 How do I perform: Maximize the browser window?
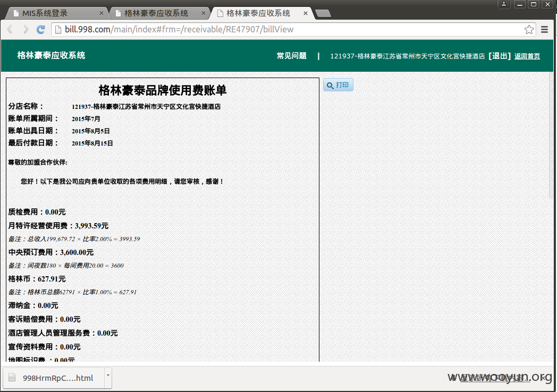tap(534, 4)
